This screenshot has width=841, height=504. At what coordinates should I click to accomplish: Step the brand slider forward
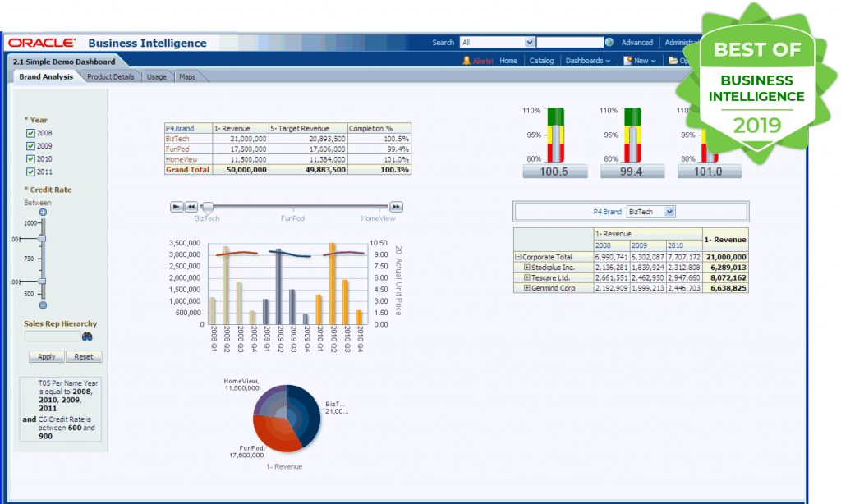[396, 206]
